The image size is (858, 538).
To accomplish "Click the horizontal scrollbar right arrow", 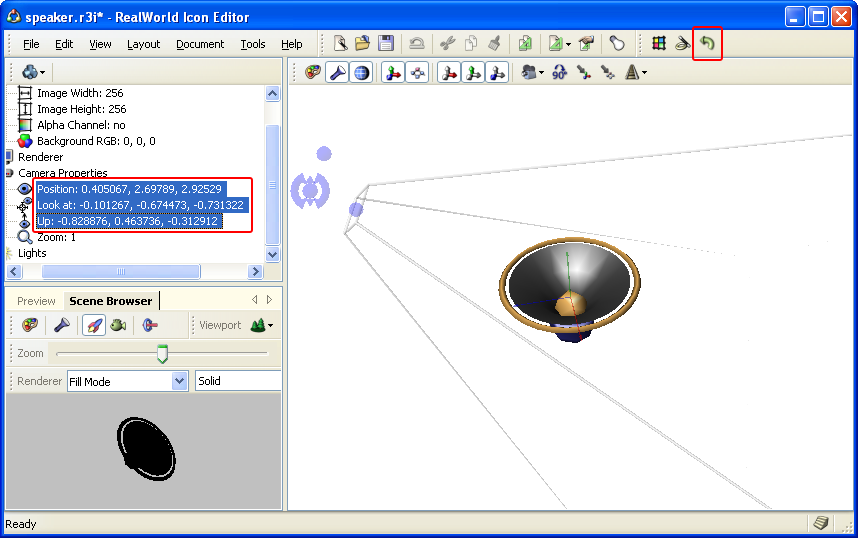I will 255,271.
